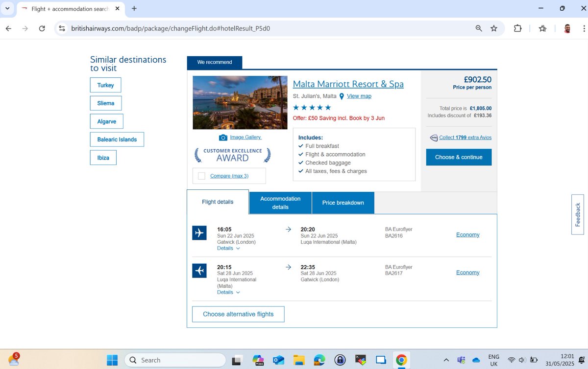Open the Accommodation details tab
The width and height of the screenshot is (588, 369).
pos(280,203)
